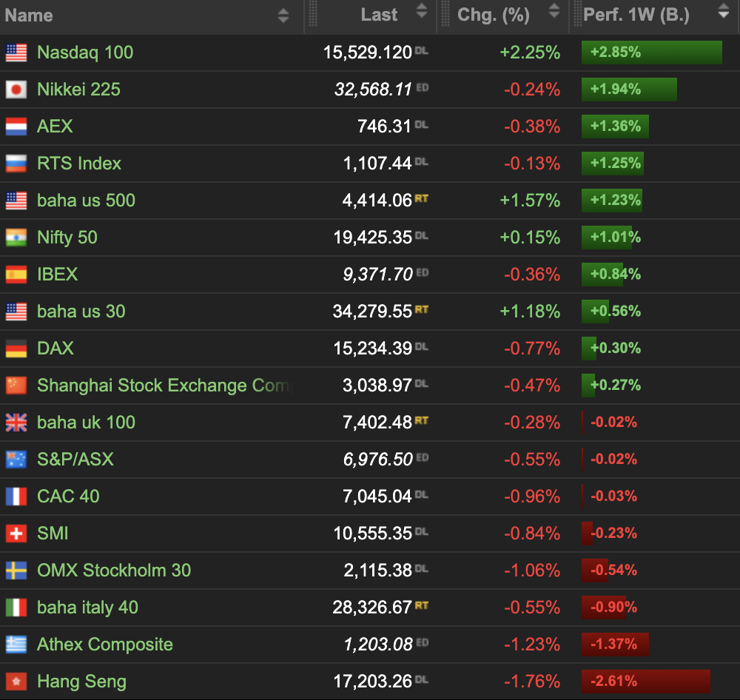This screenshot has height=700, width=740.
Task: Click the Netherlands flag beside AEX
Action: pyautogui.click(x=16, y=127)
